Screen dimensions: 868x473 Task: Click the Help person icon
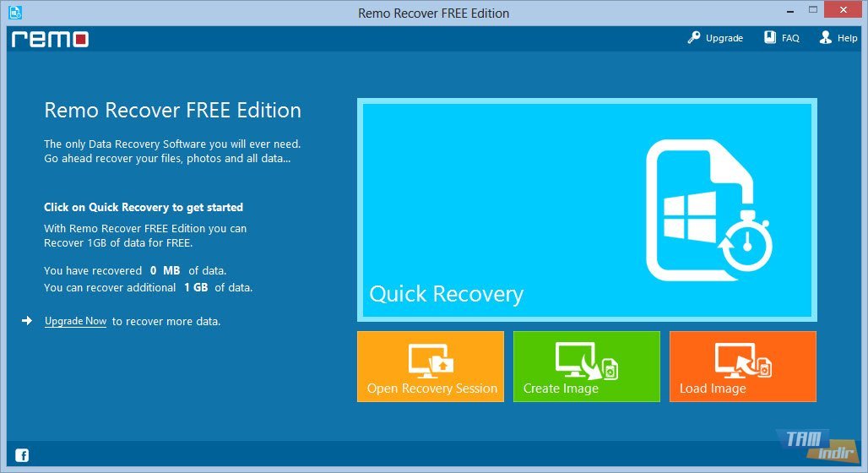coord(826,38)
